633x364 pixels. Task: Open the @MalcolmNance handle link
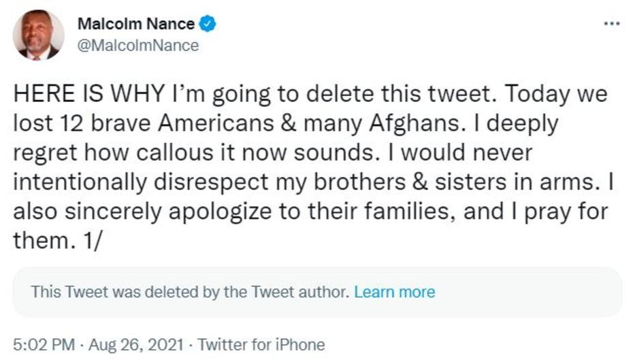tap(138, 46)
